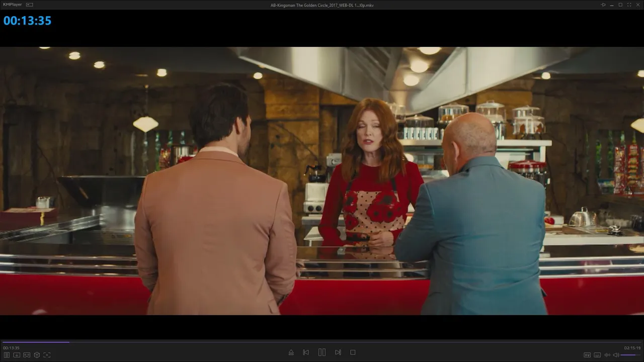Click the elapsed time 00:13:35 label
The height and width of the screenshot is (362, 644).
[x=11, y=348]
